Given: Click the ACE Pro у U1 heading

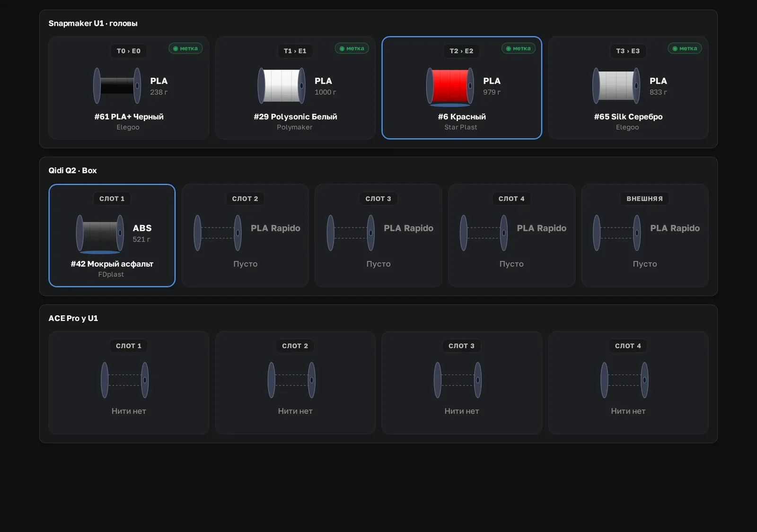Looking at the screenshot, I should click(x=73, y=318).
